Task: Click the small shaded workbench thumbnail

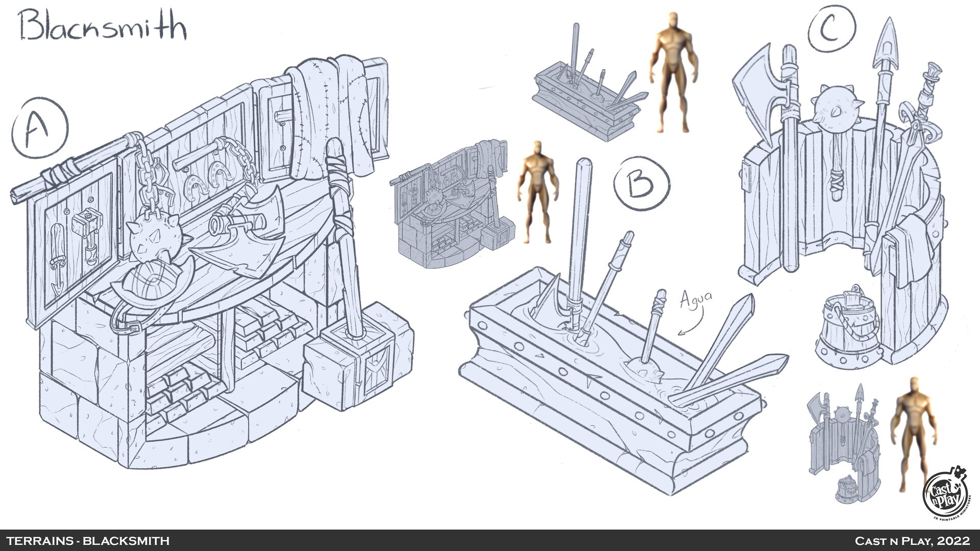Action: [x=453, y=203]
